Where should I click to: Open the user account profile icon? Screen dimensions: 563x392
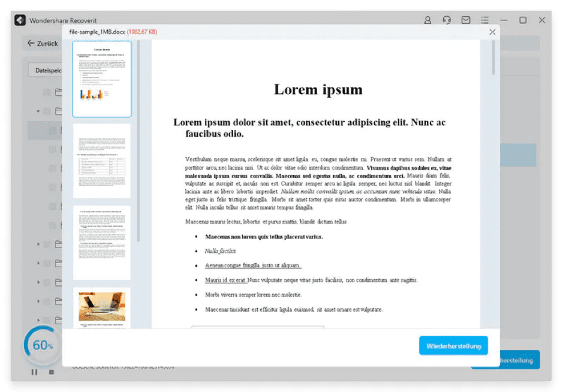pos(427,20)
